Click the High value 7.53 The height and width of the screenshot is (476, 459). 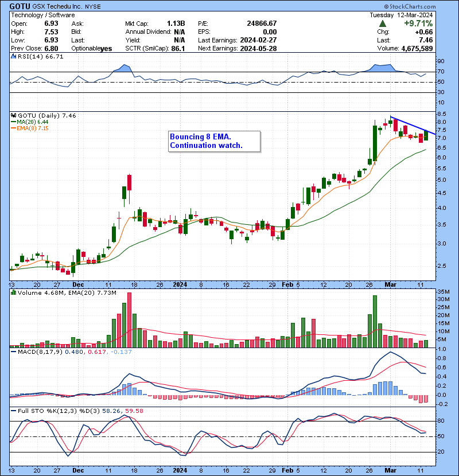pyautogui.click(x=51, y=32)
